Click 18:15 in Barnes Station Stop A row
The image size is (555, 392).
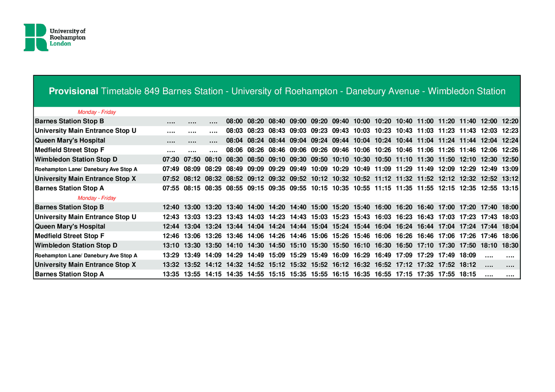[468, 274]
